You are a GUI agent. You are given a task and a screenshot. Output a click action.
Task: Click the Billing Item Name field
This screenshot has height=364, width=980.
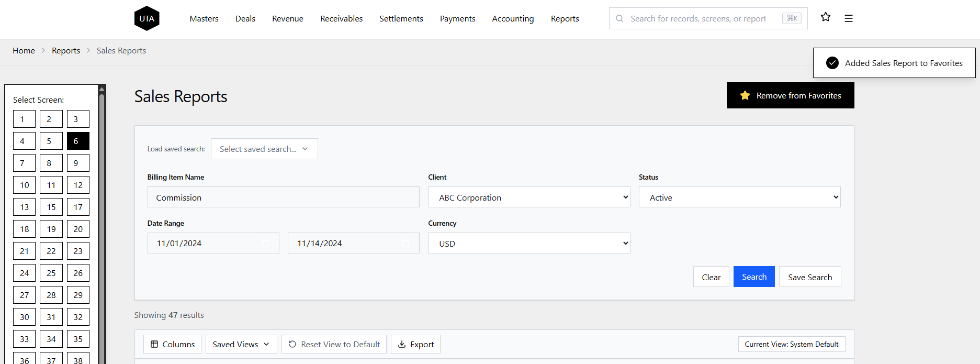(283, 197)
